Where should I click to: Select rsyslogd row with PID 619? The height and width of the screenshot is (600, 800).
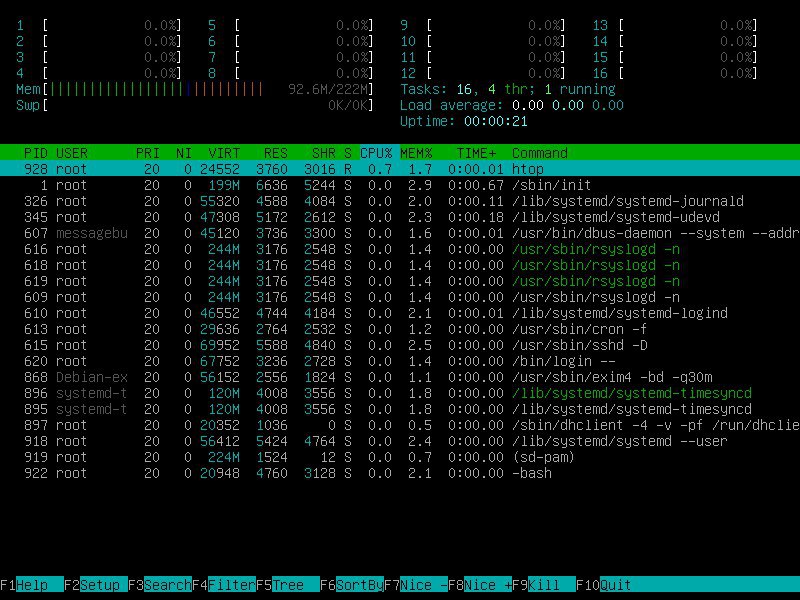point(400,281)
